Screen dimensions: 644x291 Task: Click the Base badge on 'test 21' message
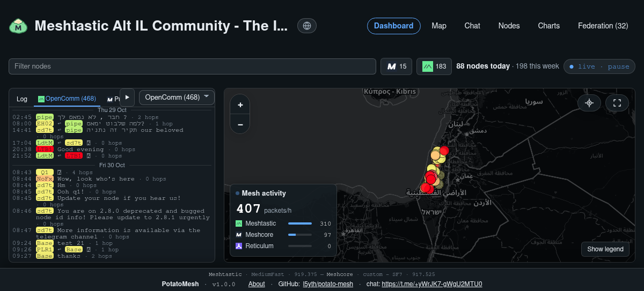click(45, 243)
